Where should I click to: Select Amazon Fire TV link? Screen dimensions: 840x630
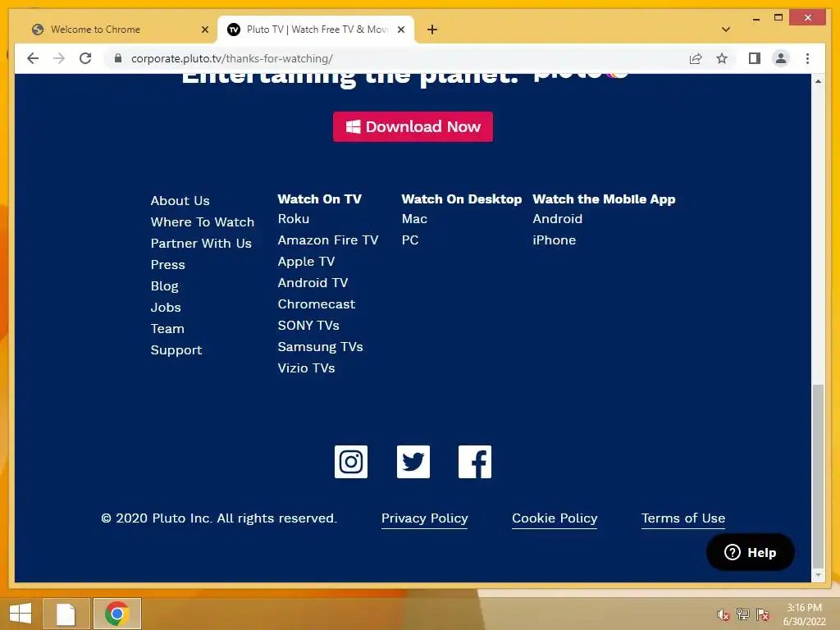click(x=328, y=240)
